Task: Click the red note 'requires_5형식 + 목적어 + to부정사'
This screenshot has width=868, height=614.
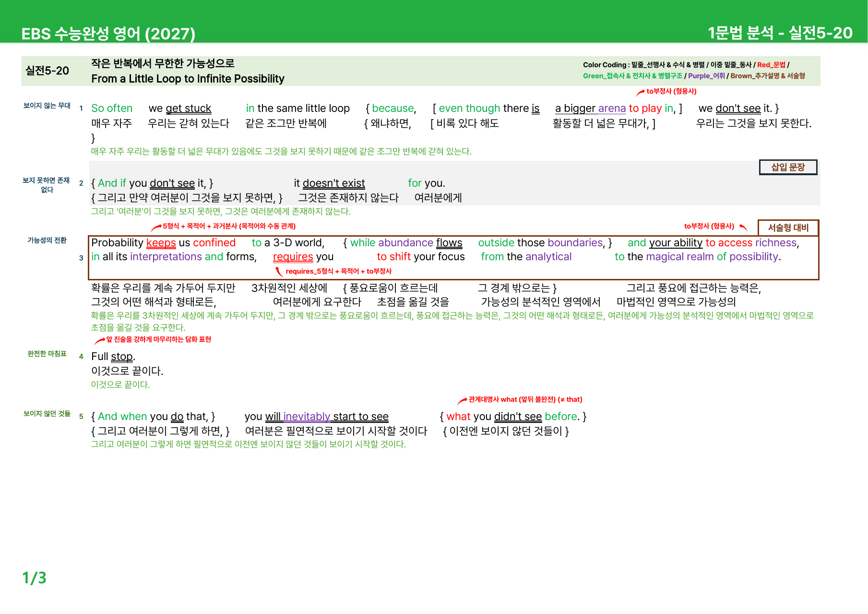Action: [x=338, y=271]
